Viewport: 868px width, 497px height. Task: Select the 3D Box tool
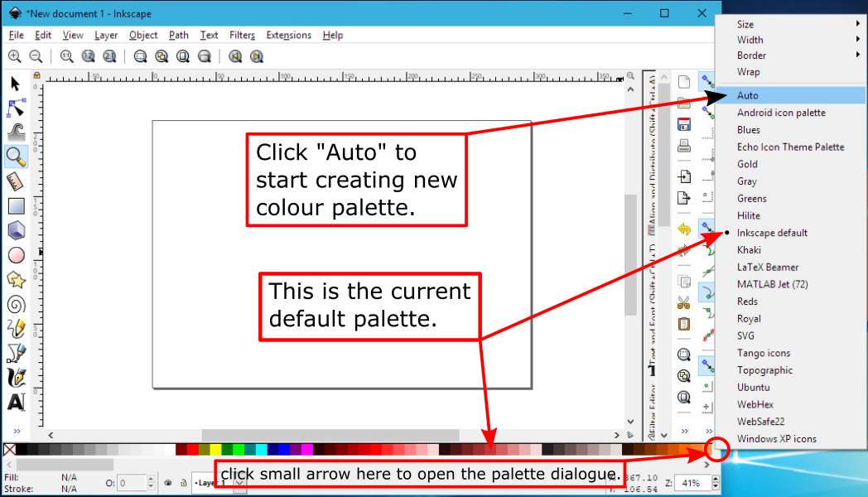tap(16, 230)
